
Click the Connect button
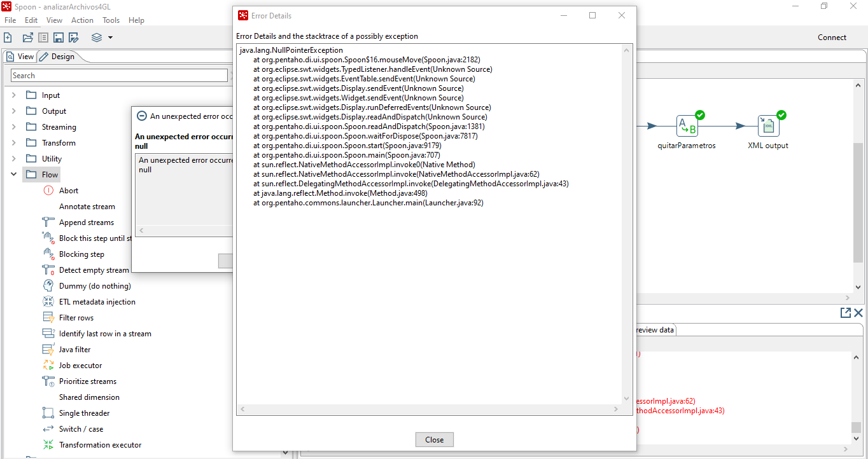pyautogui.click(x=832, y=38)
